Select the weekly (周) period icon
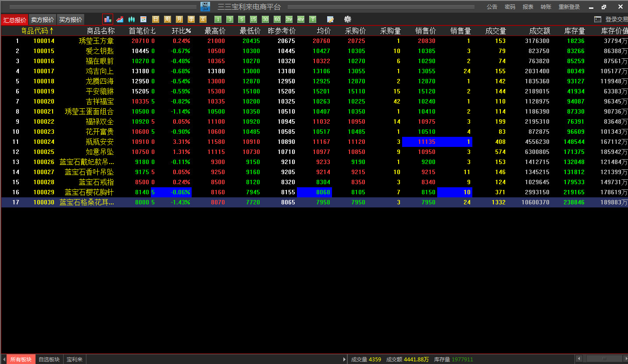The image size is (628, 364). (167, 19)
